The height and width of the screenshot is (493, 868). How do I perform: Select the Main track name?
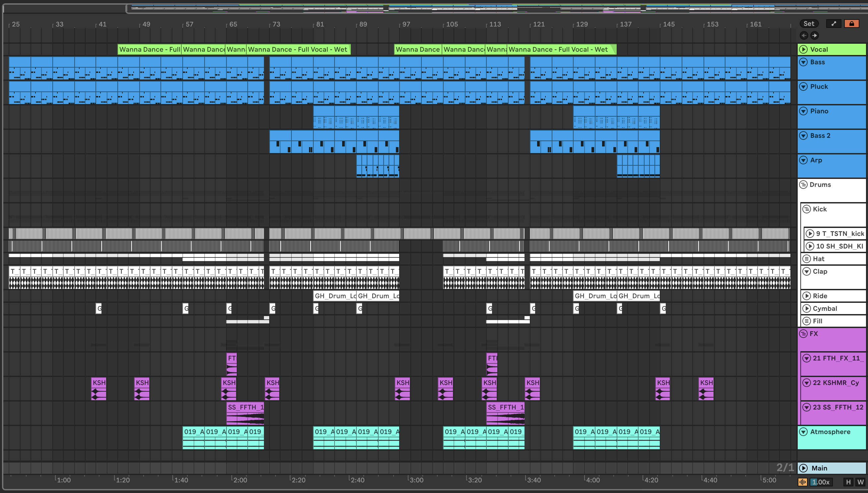[x=819, y=468]
